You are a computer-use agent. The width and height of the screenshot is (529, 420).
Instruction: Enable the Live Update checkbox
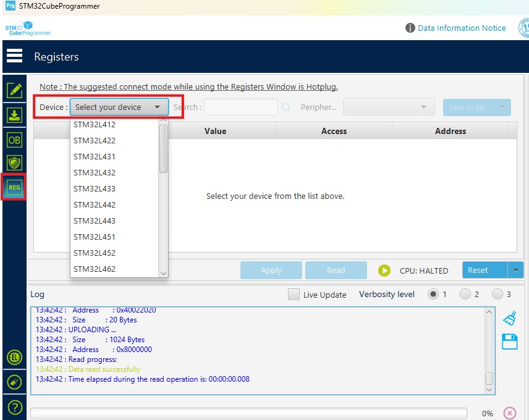(x=294, y=295)
